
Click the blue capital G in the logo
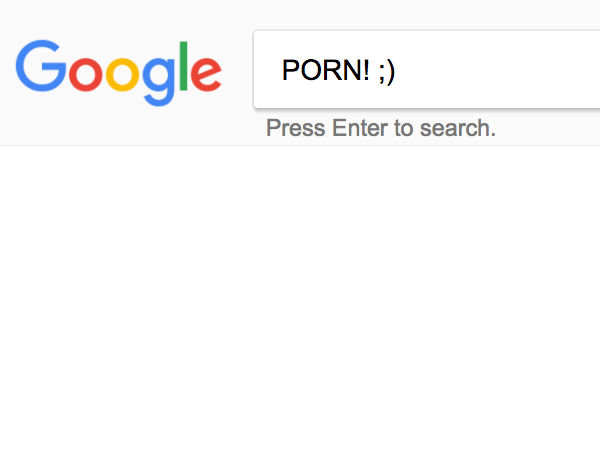click(40, 65)
